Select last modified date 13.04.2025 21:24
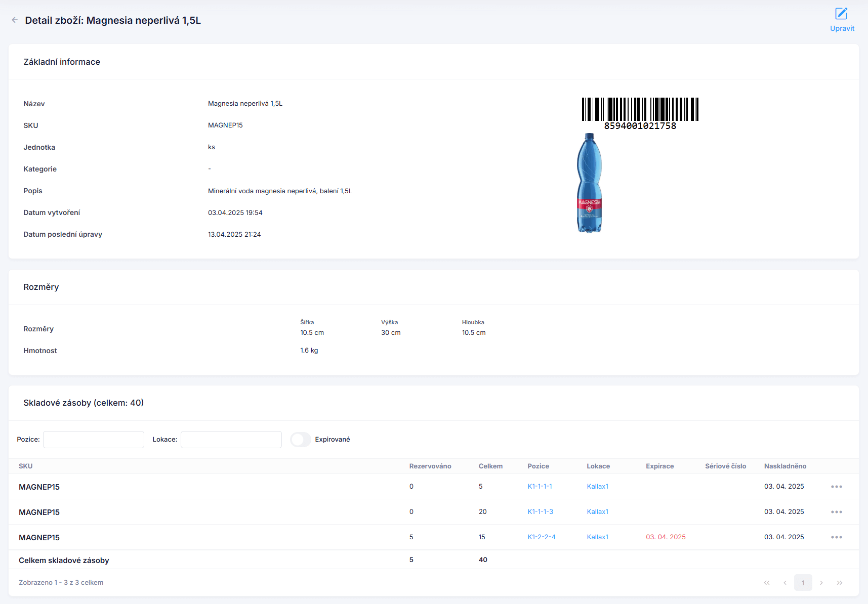The width and height of the screenshot is (868, 604). (x=234, y=235)
